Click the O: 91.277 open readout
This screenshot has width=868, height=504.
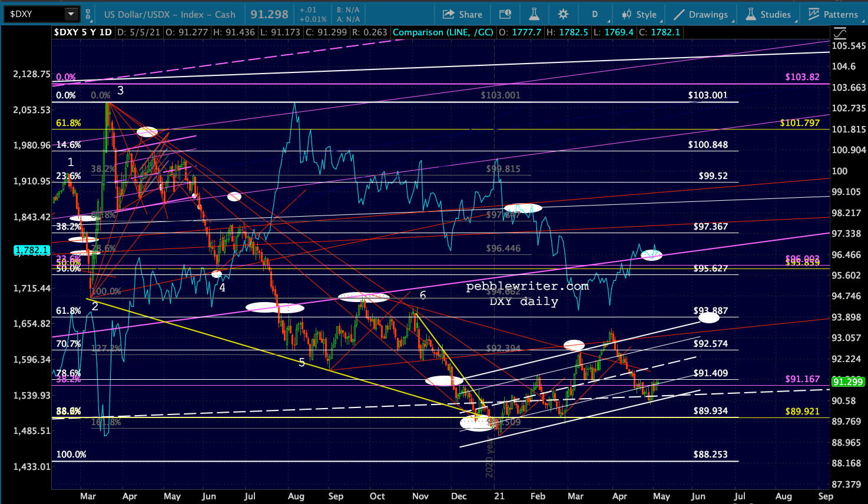coord(187,32)
